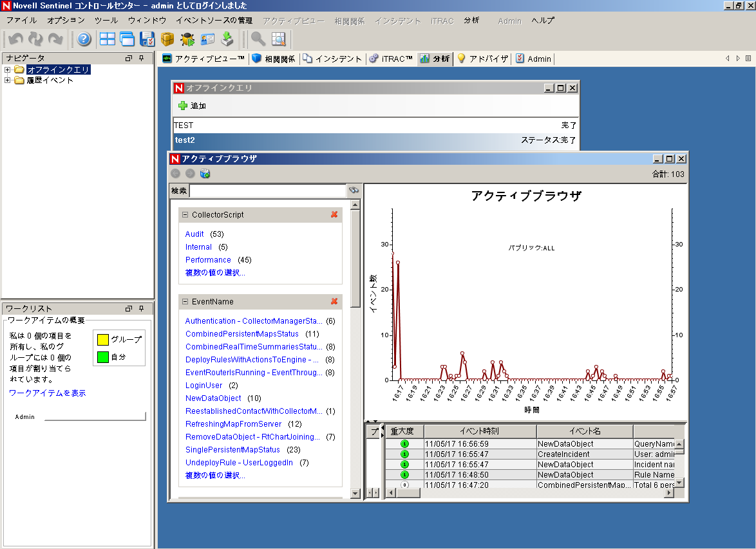
Task: Click into the 検索 search field
Action: 267,191
